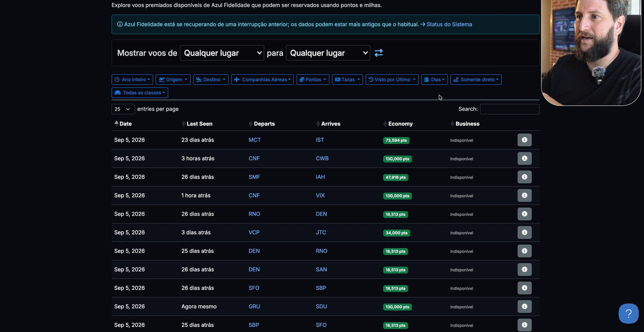
Task: Expand the 'Somente direto' filter
Action: point(476,80)
